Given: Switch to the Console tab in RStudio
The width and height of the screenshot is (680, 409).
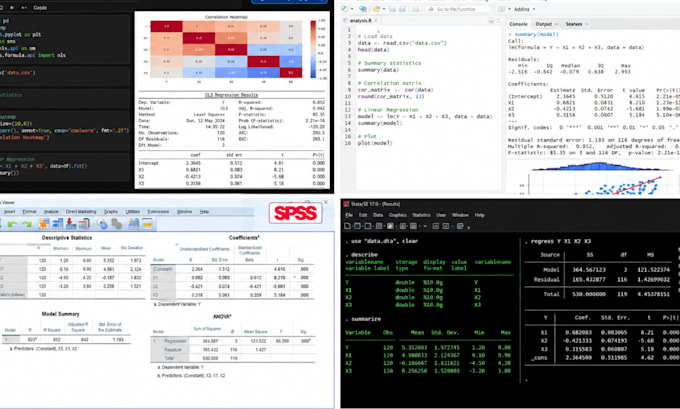Looking at the screenshot, I should click(518, 24).
